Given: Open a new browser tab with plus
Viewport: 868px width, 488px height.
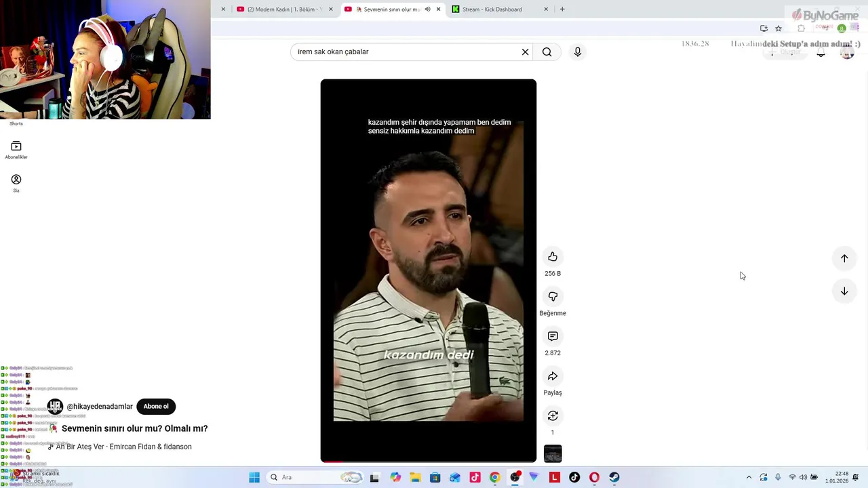Looking at the screenshot, I should [562, 9].
